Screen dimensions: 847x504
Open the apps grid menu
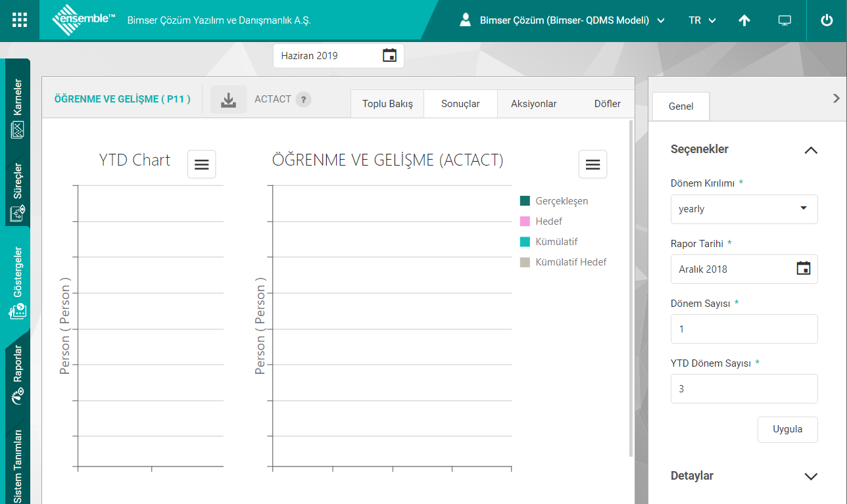click(20, 20)
